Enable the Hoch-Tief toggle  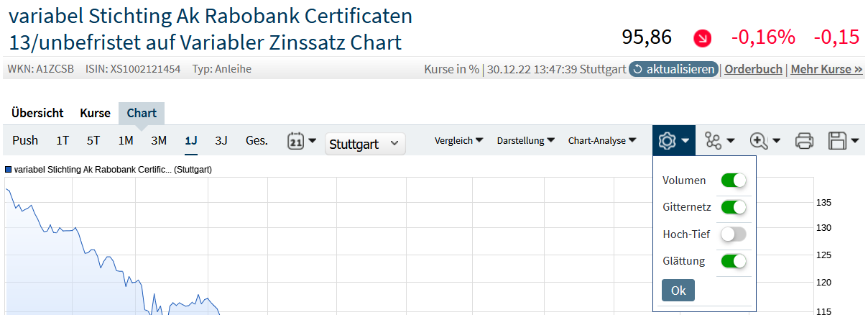pyautogui.click(x=734, y=234)
